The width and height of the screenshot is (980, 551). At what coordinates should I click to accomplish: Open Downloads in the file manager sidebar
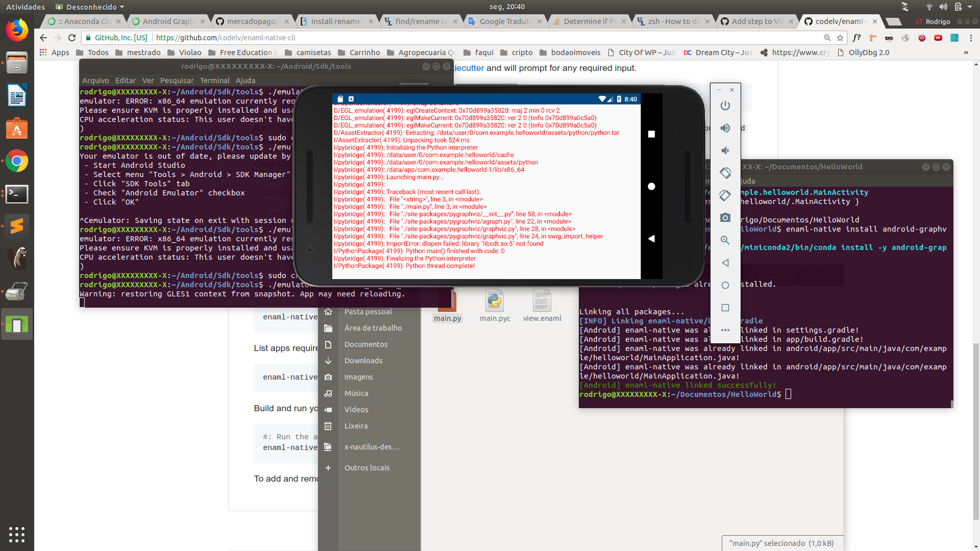click(363, 361)
